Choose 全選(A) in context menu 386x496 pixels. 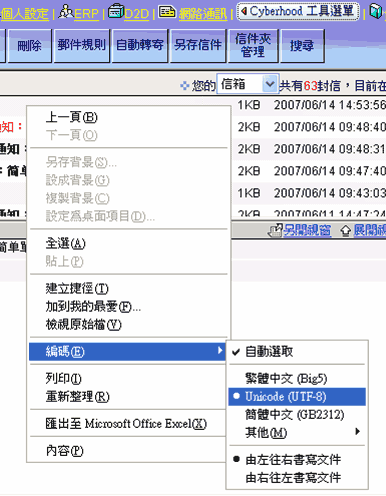tap(129, 244)
